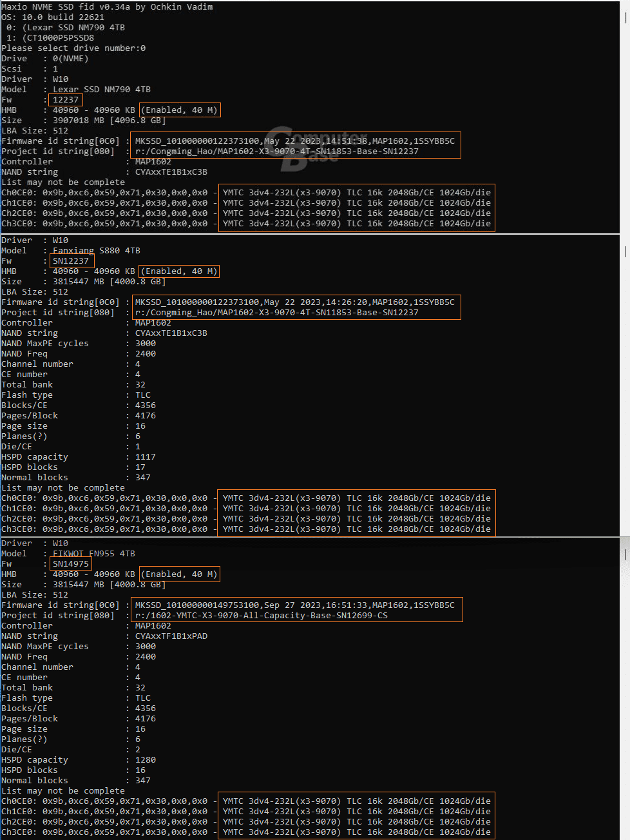The image size is (630, 840).
Task: Click the Model value 'FIKWOT FN955 4TB'
Action: coord(94,554)
